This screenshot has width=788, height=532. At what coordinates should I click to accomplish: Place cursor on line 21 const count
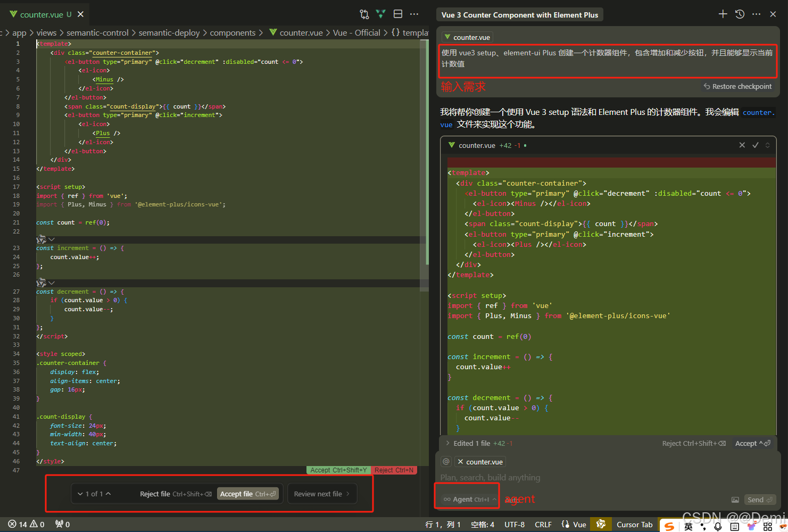pos(73,222)
